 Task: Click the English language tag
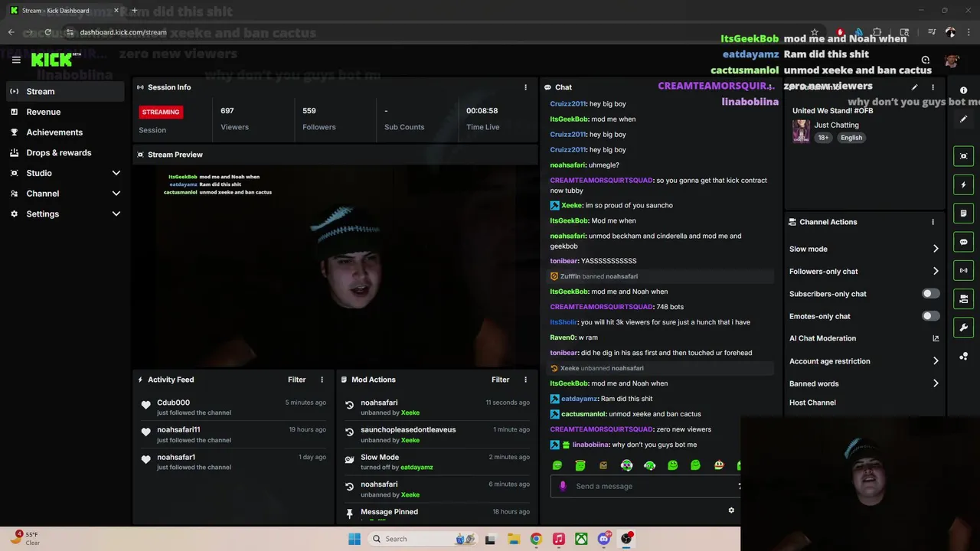pyautogui.click(x=851, y=138)
